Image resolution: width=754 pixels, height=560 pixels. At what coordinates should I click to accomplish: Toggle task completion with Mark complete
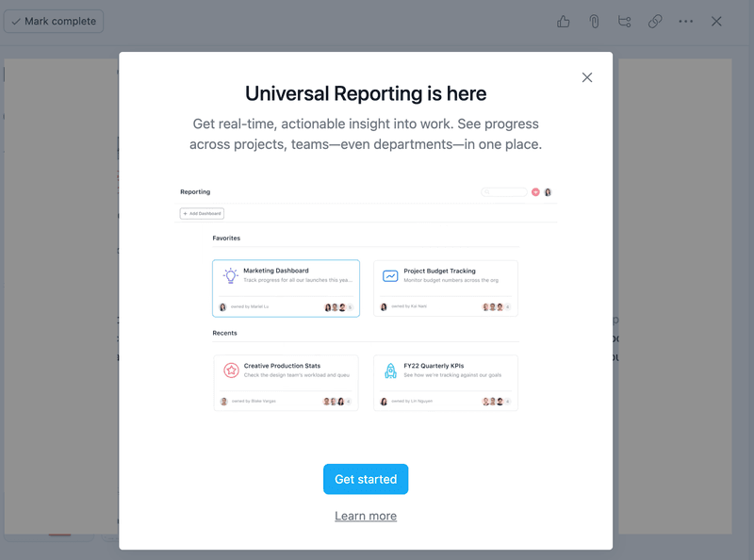coord(53,21)
